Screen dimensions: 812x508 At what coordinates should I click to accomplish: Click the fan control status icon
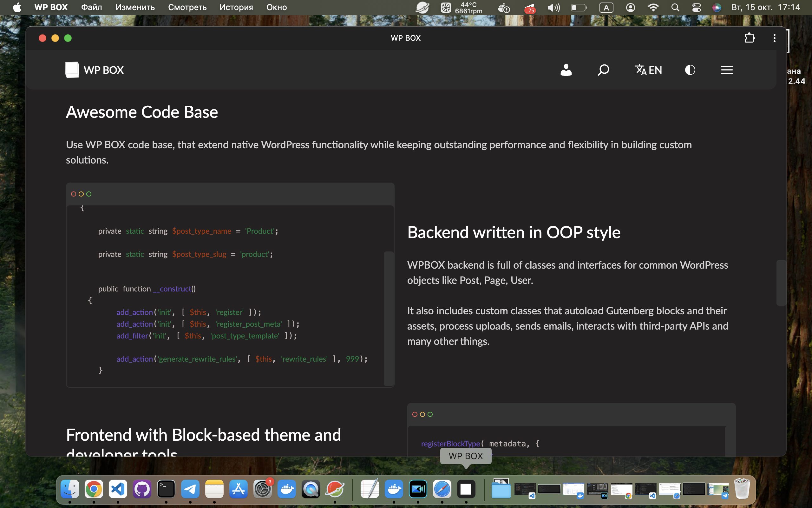tap(446, 7)
